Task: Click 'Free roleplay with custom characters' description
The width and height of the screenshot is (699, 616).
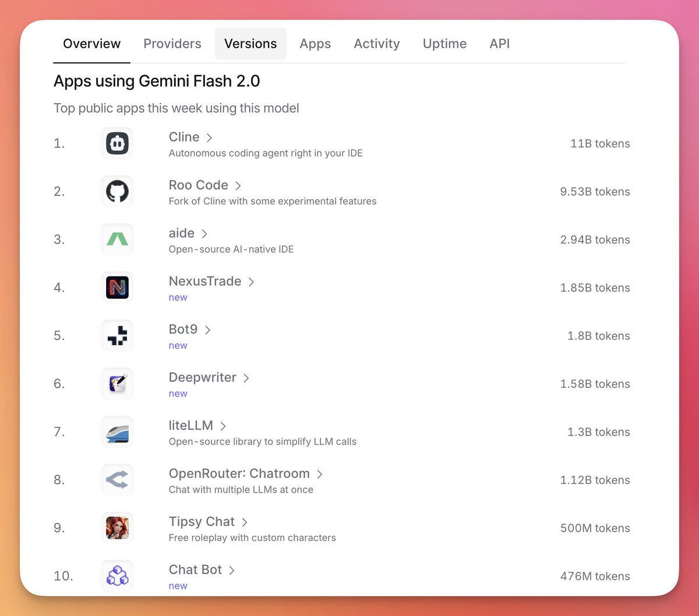Action: click(252, 538)
